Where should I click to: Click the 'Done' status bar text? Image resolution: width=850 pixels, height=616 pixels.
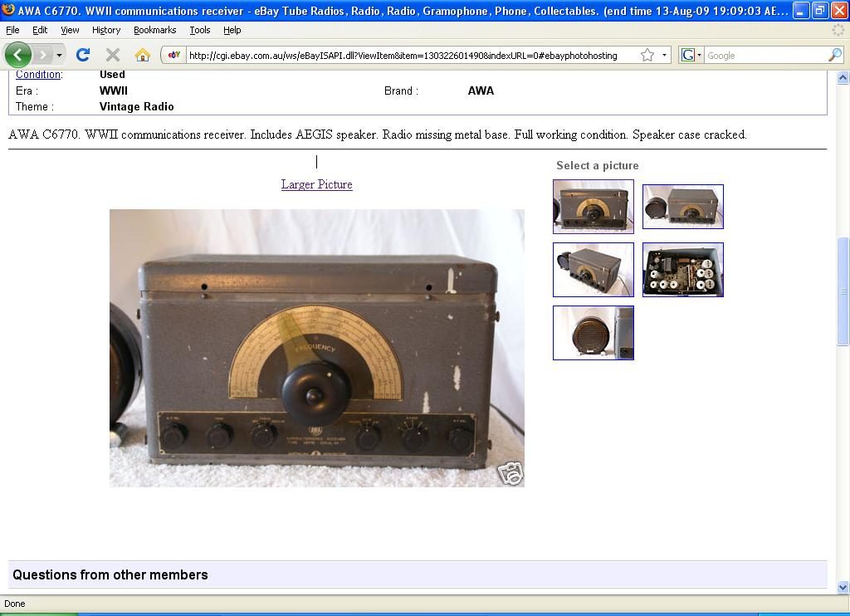pos(15,604)
